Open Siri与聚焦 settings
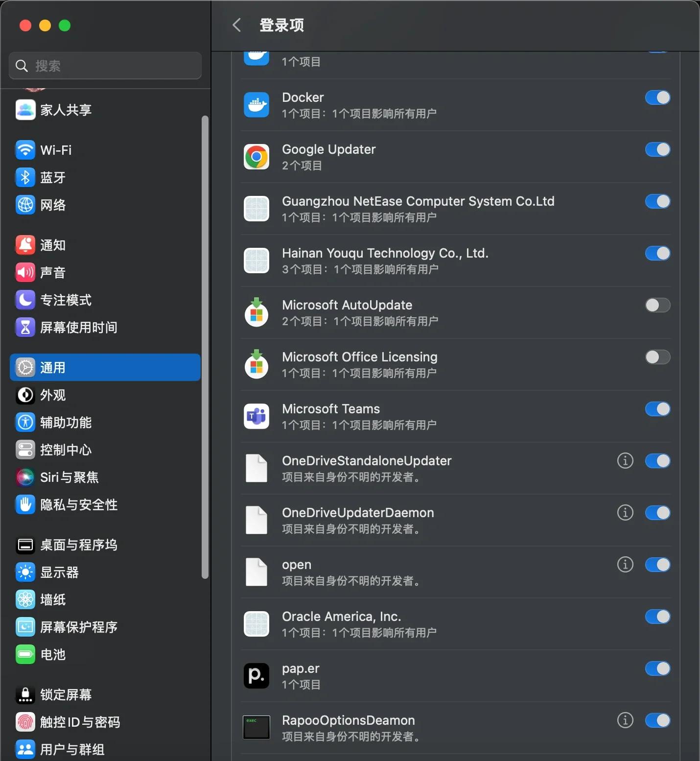 tap(105, 477)
